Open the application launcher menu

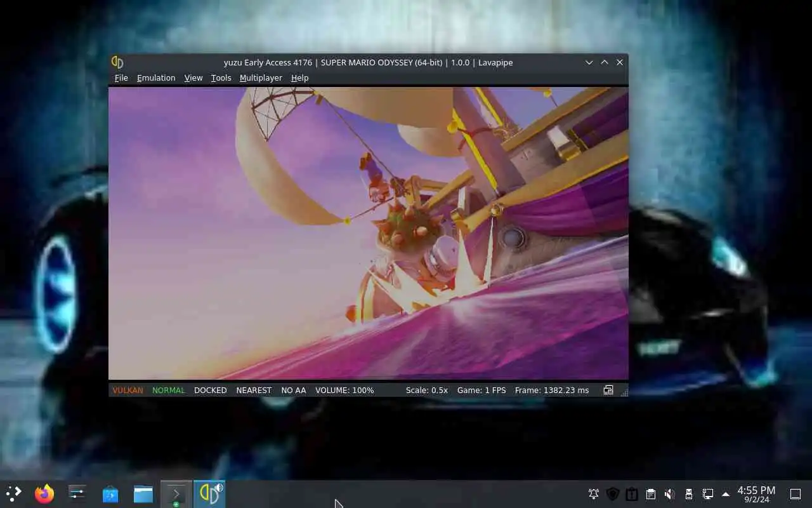pos(13,493)
